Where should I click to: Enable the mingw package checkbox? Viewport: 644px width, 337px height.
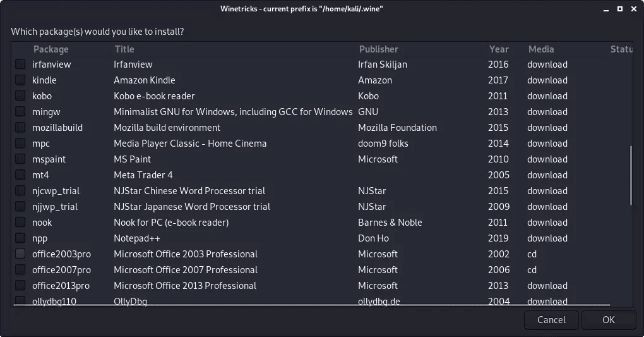[x=21, y=112]
